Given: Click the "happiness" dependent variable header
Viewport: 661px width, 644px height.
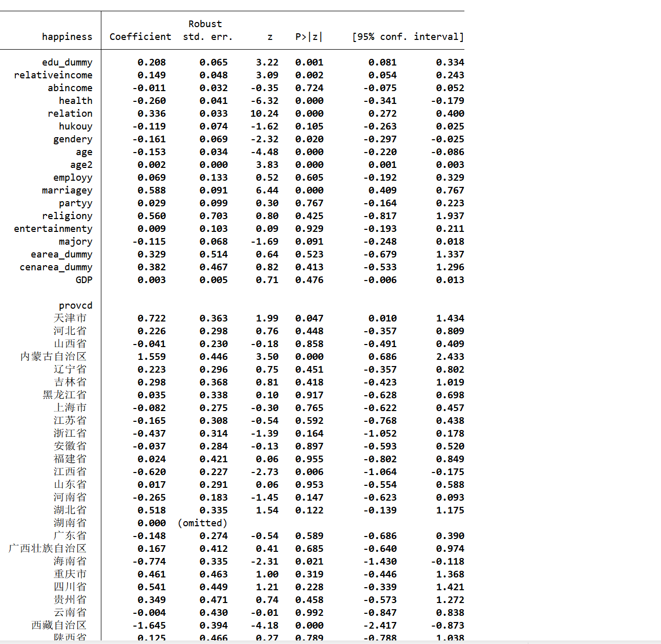Looking at the screenshot, I should (67, 37).
